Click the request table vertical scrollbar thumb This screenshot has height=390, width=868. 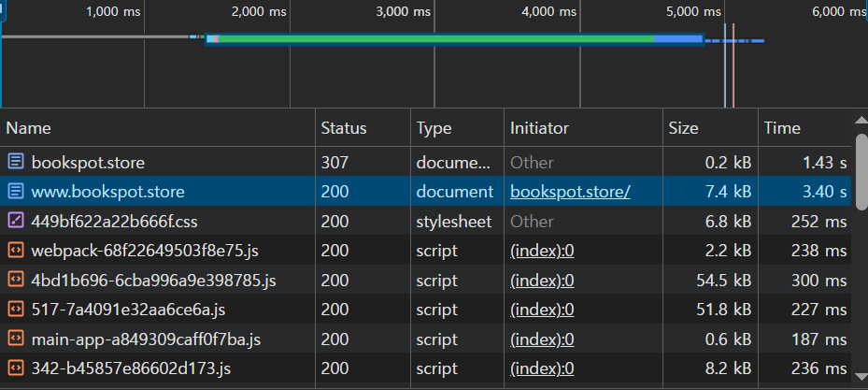[861, 172]
